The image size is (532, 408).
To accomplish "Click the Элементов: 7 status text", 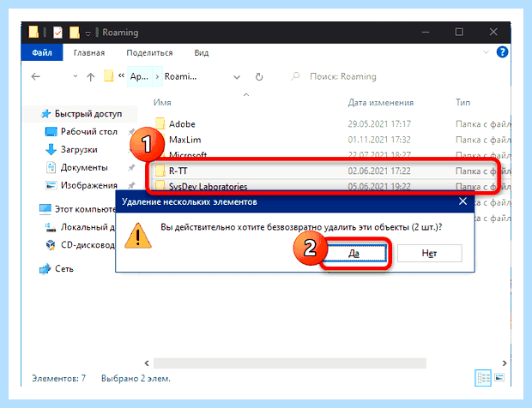I will click(x=58, y=378).
